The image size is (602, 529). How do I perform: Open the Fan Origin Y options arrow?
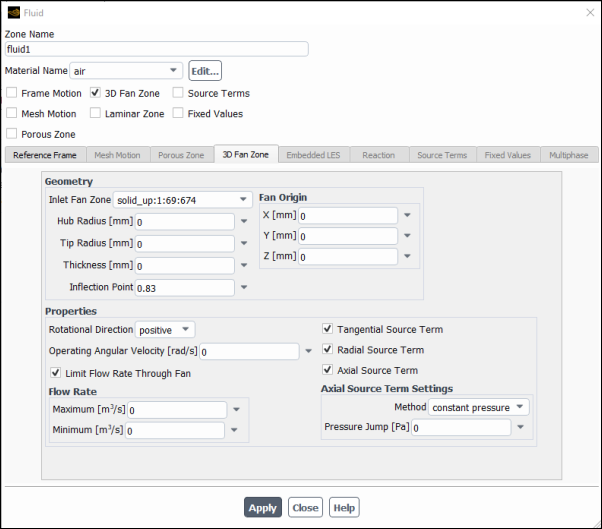tap(407, 236)
